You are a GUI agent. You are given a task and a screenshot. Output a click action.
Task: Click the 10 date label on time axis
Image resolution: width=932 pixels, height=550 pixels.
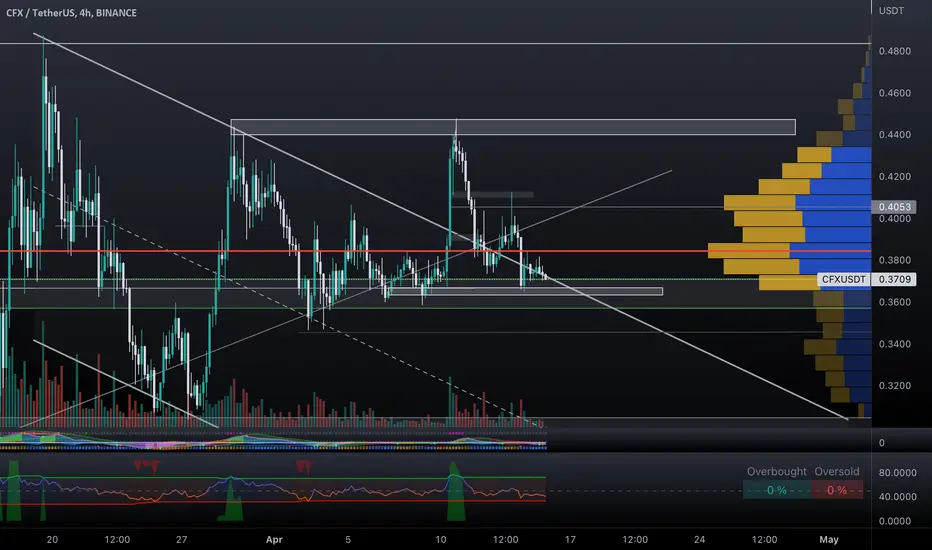pyautogui.click(x=440, y=540)
